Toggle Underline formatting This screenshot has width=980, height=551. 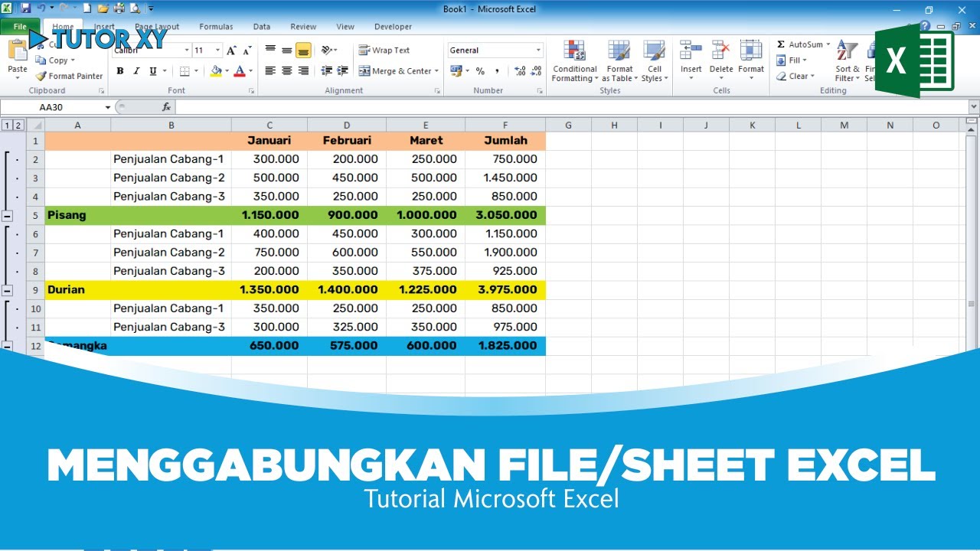pos(153,71)
